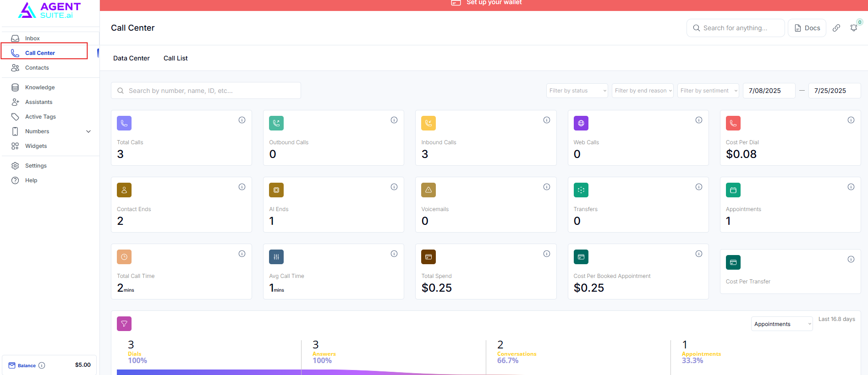Show info for Inbound Calls card
The height and width of the screenshot is (375, 868).
pos(547,120)
